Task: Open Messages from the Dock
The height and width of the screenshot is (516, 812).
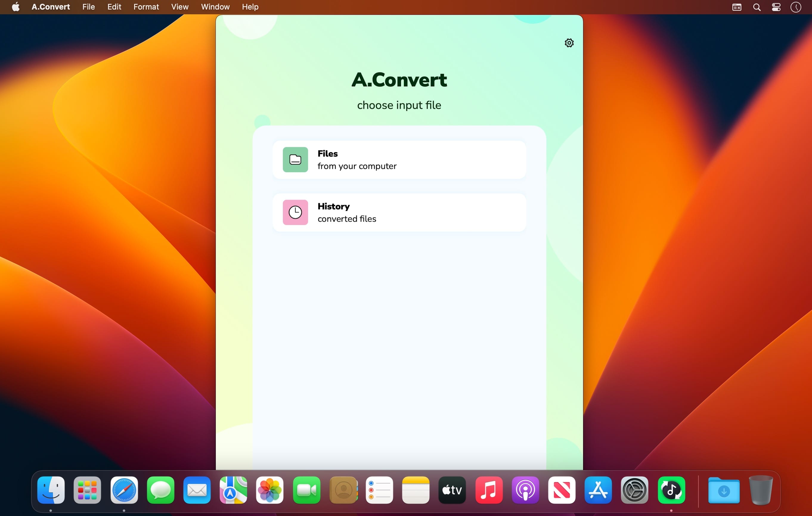Action: click(x=160, y=490)
